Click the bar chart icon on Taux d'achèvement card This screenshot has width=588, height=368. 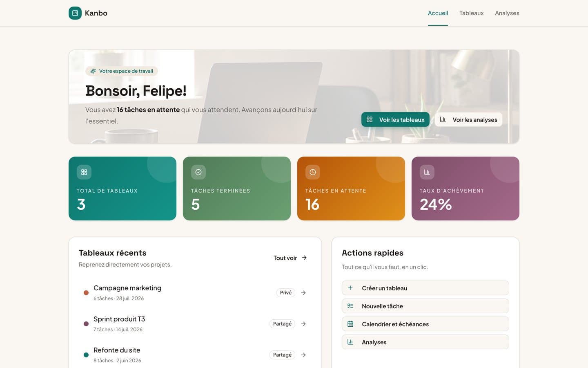point(427,172)
